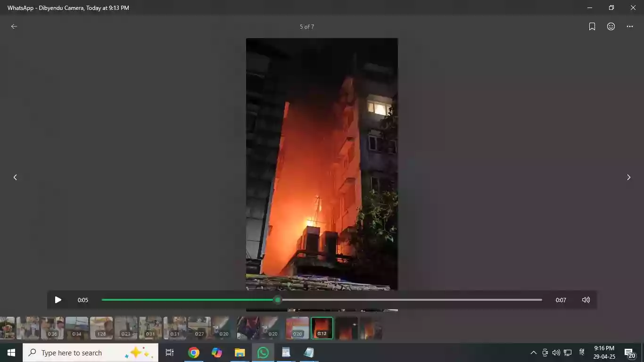Screen dimensions: 644x362
Task: Click the '5 of 7' media counter
Action: (307, 27)
